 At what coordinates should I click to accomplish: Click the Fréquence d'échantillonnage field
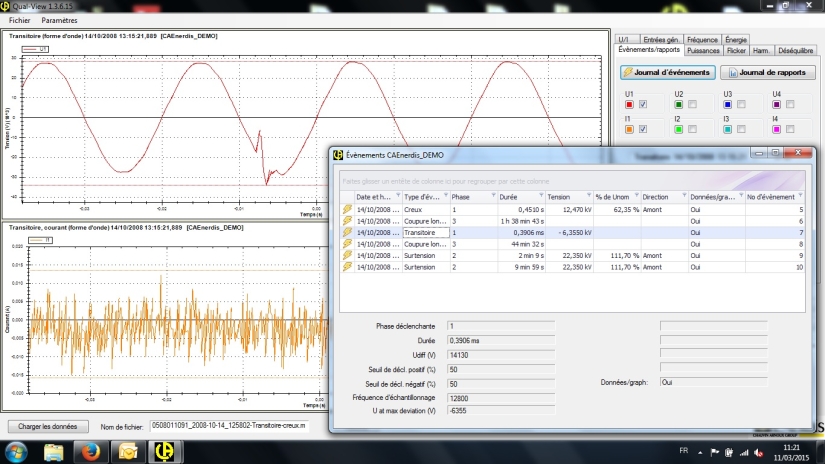(x=500, y=398)
